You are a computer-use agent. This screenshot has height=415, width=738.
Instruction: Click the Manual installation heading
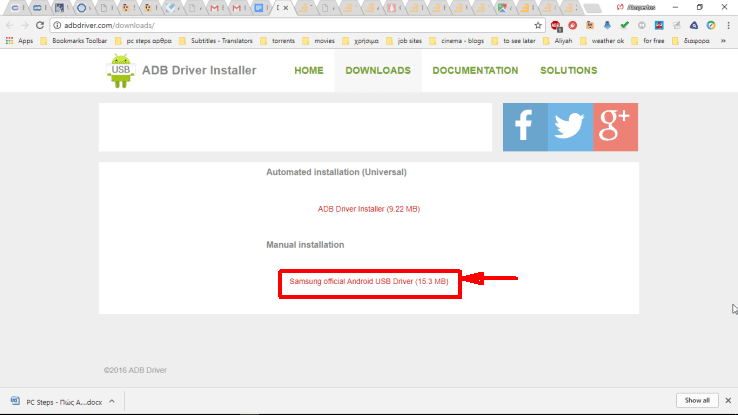305,245
